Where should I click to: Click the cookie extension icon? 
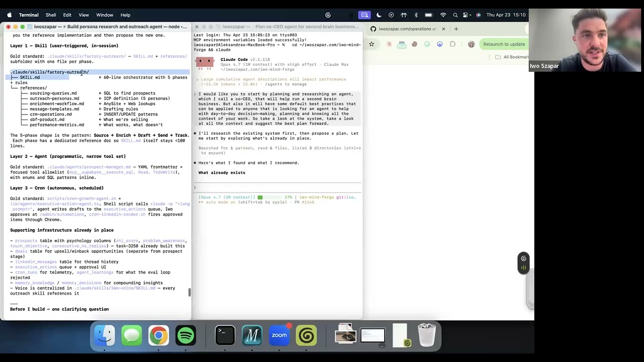pos(414,44)
